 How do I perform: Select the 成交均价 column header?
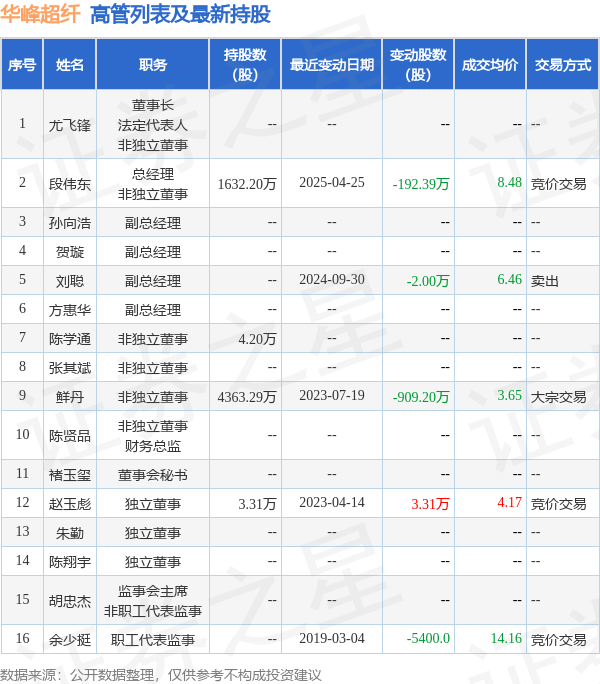point(490,65)
